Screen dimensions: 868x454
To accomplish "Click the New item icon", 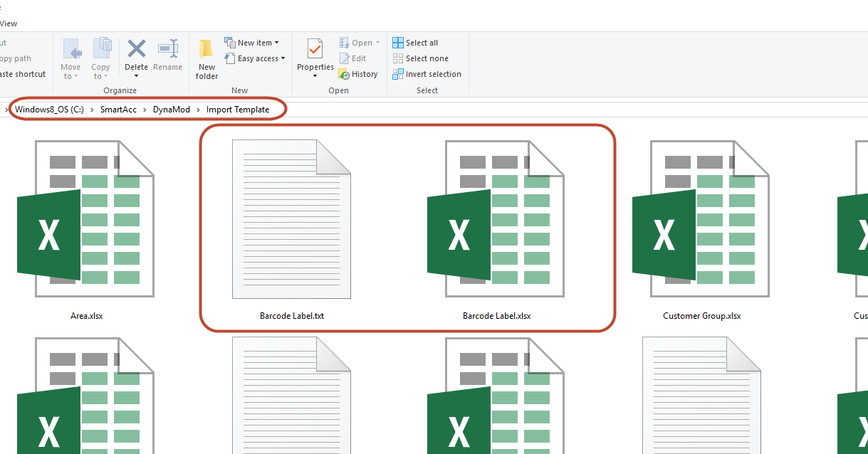I will pos(230,43).
